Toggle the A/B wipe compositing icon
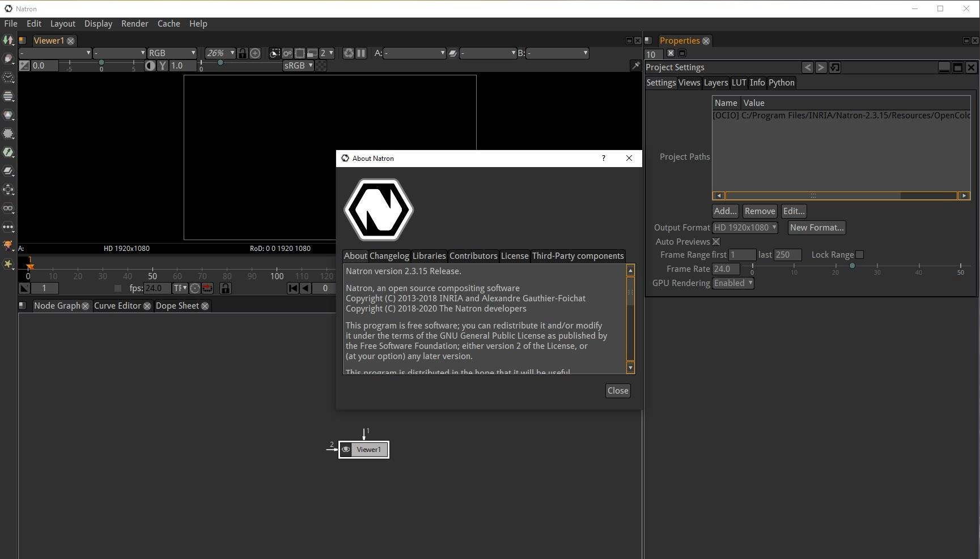 (x=453, y=53)
